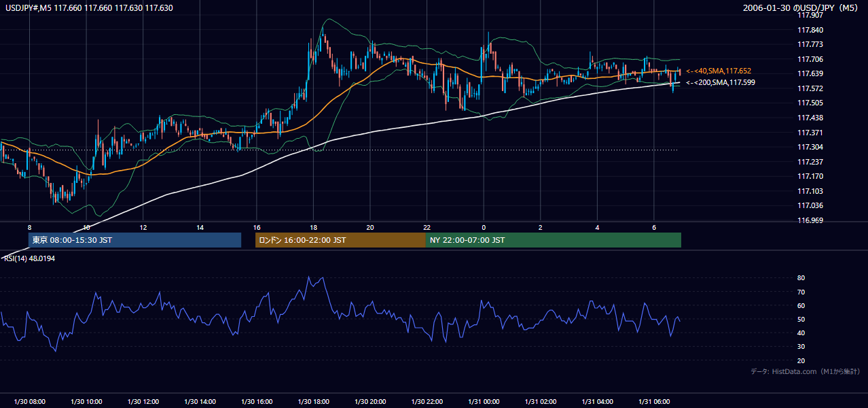868x408 pixels.
Task: Click RSI scale value 80
Action: (801, 278)
